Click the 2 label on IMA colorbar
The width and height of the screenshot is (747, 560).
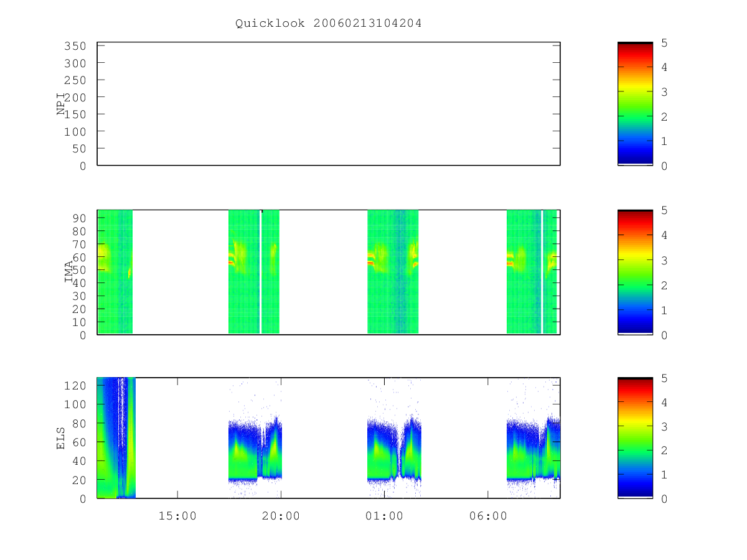[x=664, y=285]
